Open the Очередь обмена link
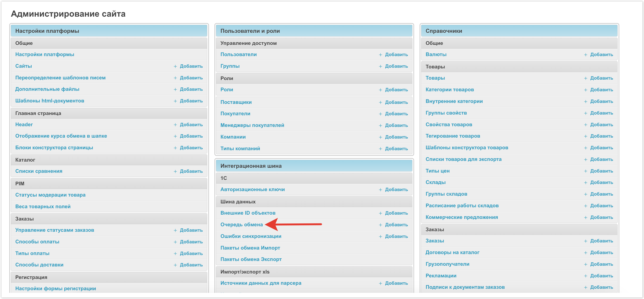Image resolution: width=644 pixels, height=299 pixels. coord(241,225)
